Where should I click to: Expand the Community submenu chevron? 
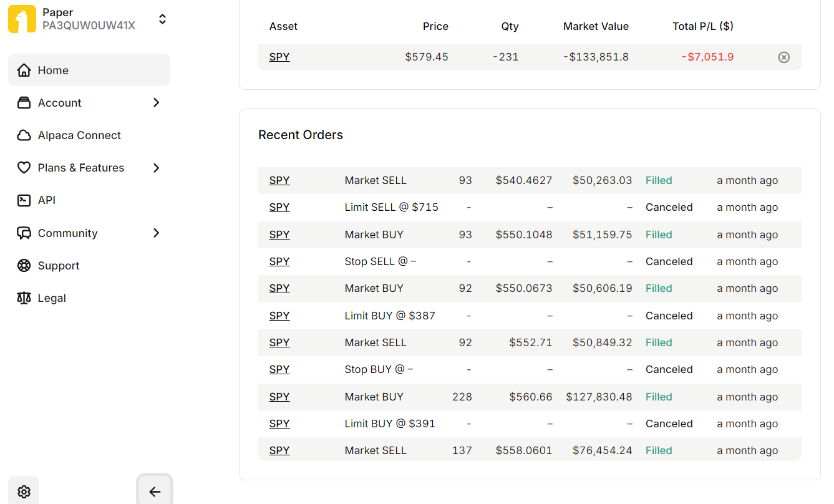click(156, 233)
